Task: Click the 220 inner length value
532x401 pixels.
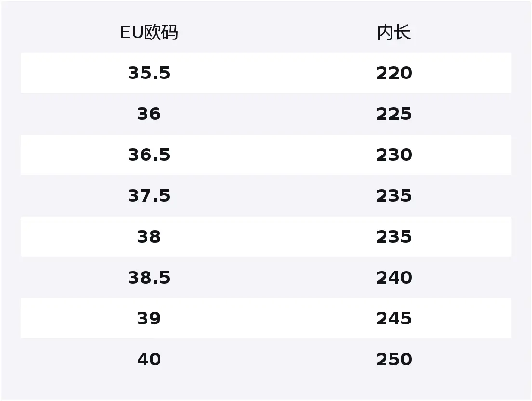Action: pyautogui.click(x=394, y=73)
